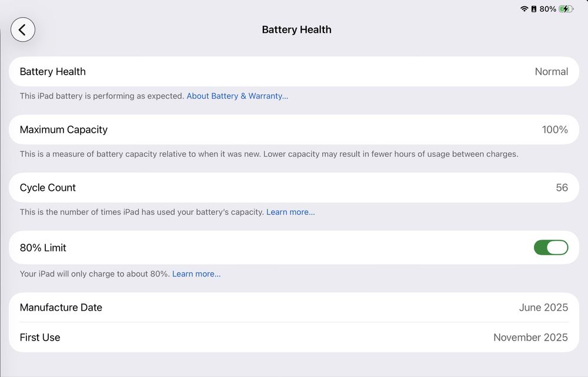Tap the June 2025 manufacture date
The width and height of the screenshot is (588, 377).
pos(543,308)
